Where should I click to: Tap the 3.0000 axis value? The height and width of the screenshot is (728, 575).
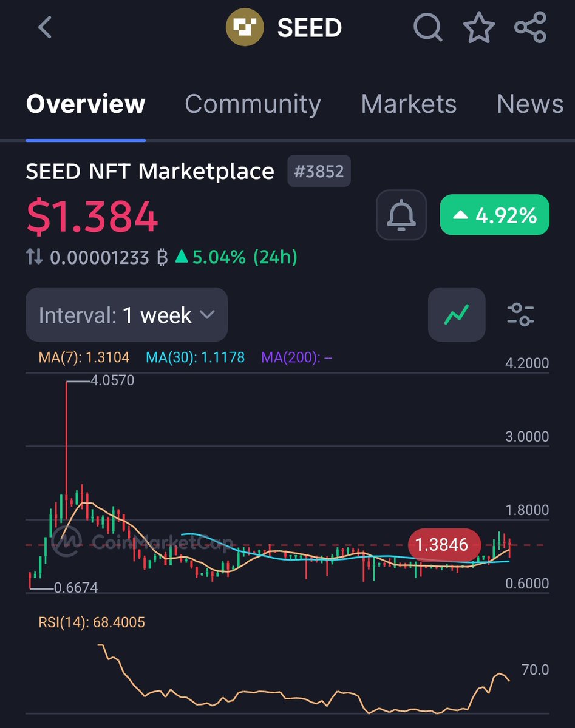click(x=527, y=437)
